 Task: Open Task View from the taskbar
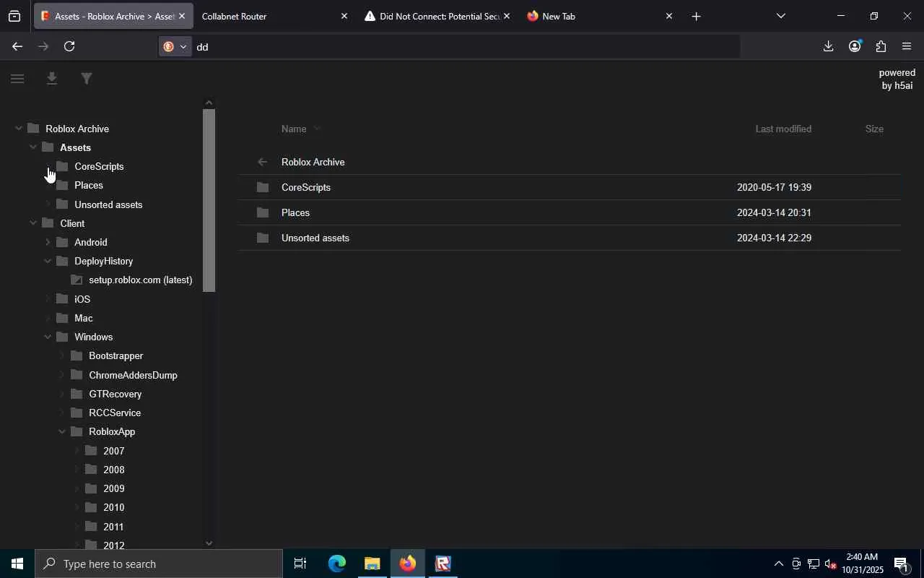pos(300,564)
